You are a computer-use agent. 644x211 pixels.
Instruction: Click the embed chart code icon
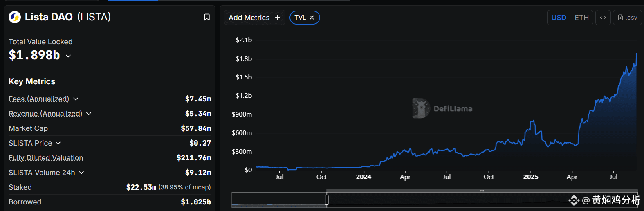[603, 18]
